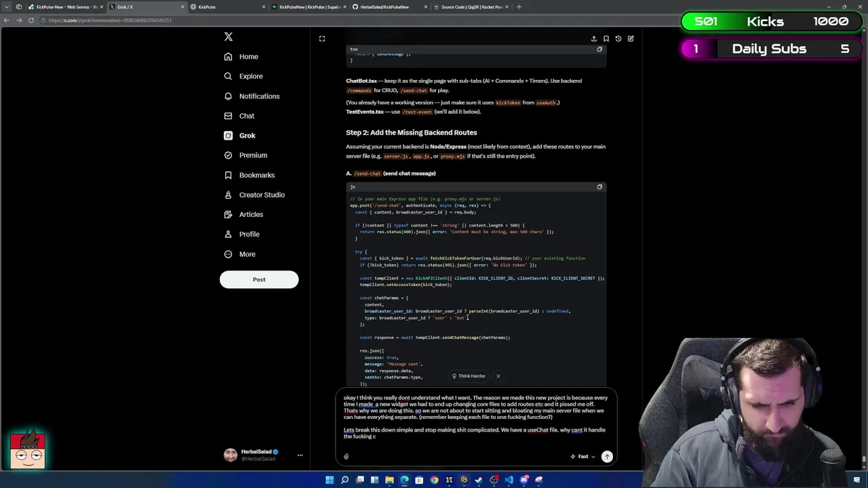This screenshot has width=868, height=488.
Task: Open Discord from the taskbar
Action: click(524, 480)
